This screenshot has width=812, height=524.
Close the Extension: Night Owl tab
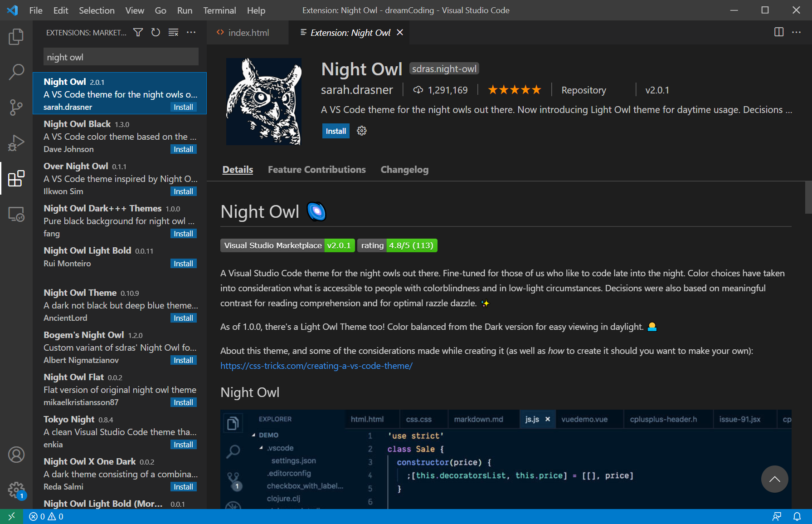point(400,33)
